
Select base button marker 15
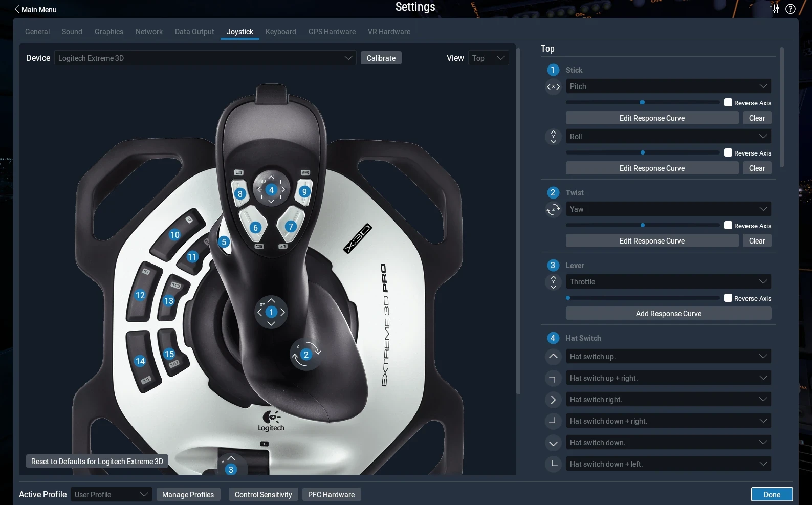pos(169,354)
